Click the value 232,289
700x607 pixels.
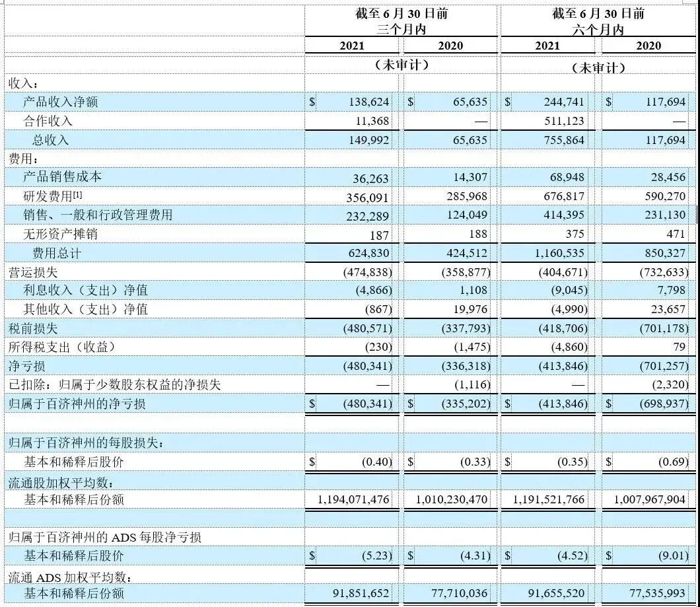pos(367,217)
